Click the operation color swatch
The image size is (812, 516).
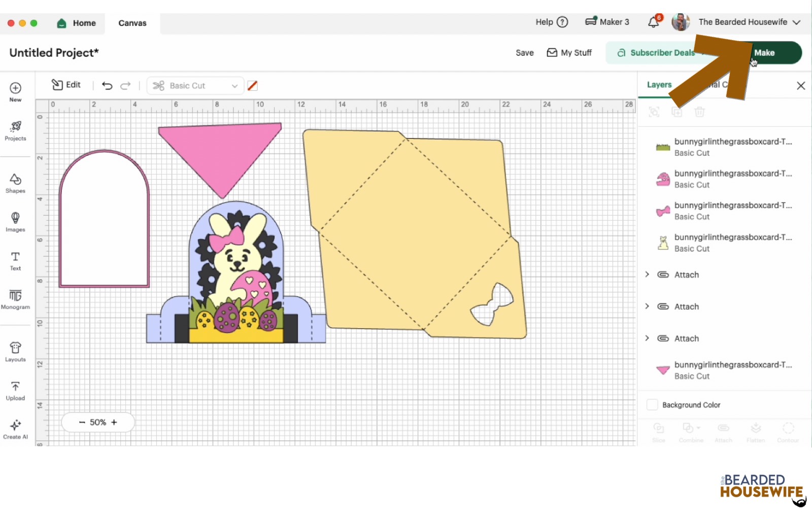pos(252,86)
